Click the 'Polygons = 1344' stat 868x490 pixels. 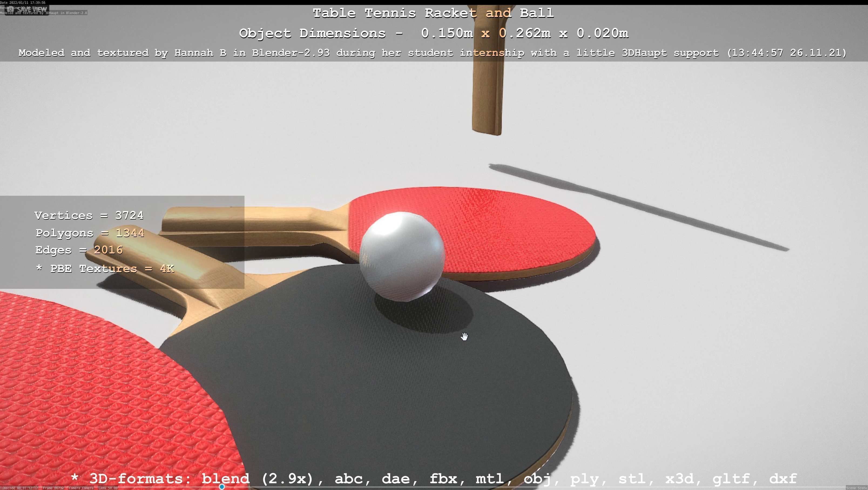[x=90, y=233]
